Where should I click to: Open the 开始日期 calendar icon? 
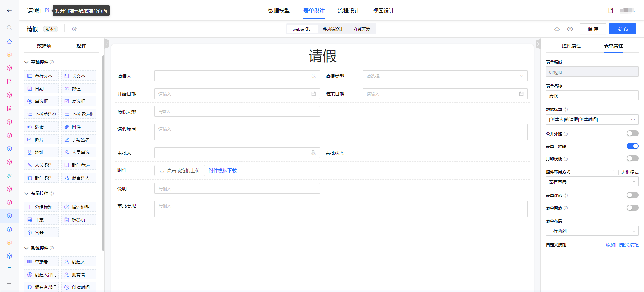pos(313,94)
